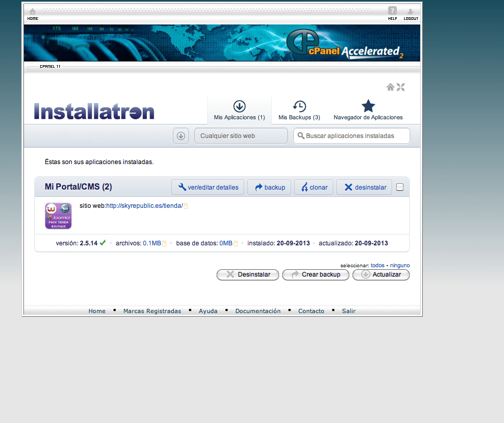Switch to the Mis Backups (3) tab
The height and width of the screenshot is (423, 504).
coord(299,110)
